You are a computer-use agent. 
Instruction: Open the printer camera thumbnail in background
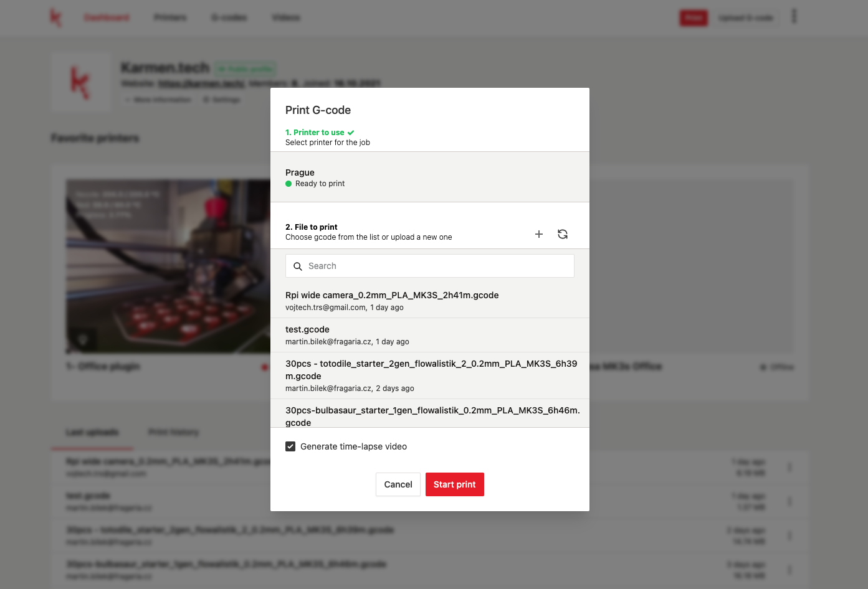(x=168, y=266)
